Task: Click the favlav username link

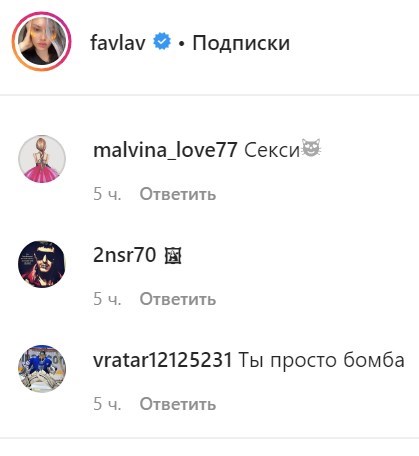Action: 118,43
